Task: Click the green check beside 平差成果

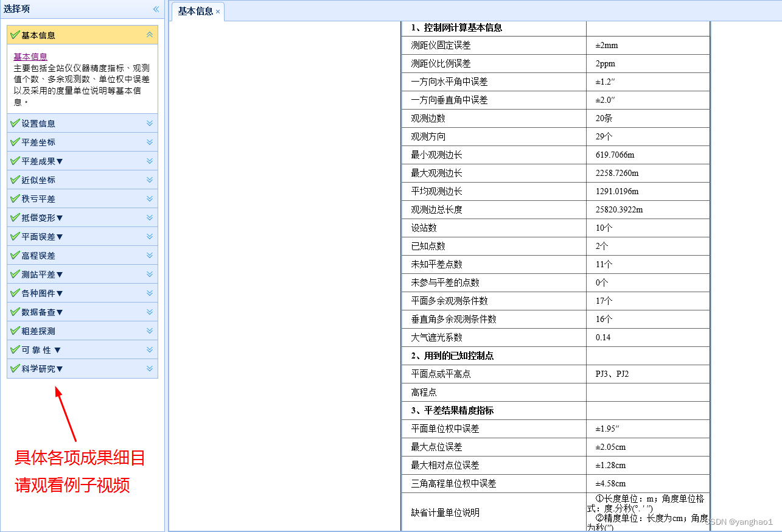Action: coord(15,161)
